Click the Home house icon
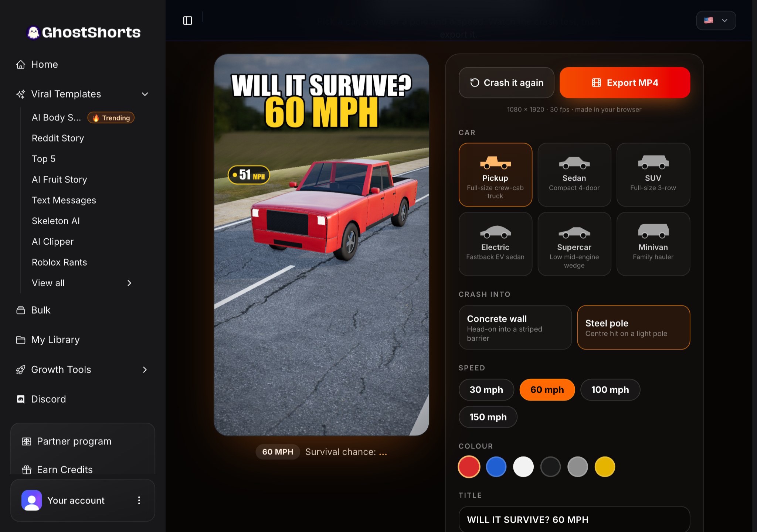Image resolution: width=757 pixels, height=532 pixels. pos(21,65)
